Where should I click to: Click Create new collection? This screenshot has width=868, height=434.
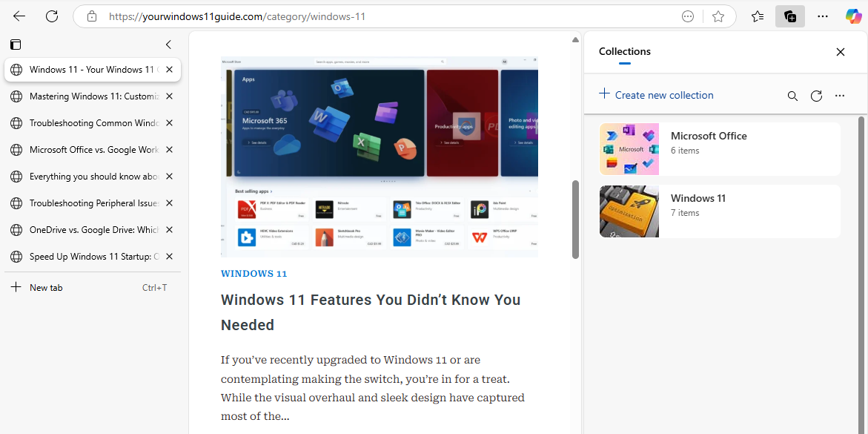[656, 95]
